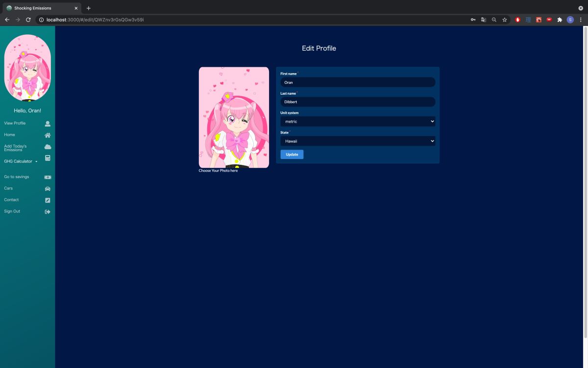This screenshot has height=368, width=588.
Task: Click the Update button
Action: coord(292,155)
